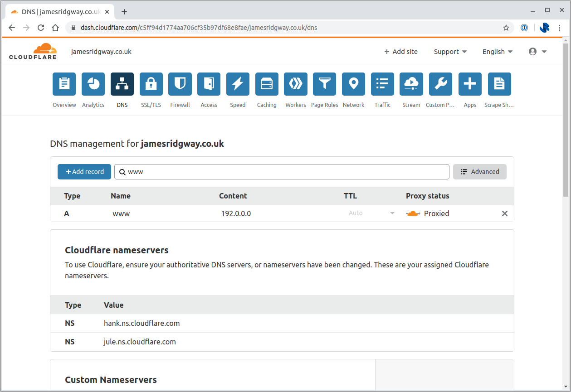Open the Overview section icon
This screenshot has height=392, width=571.
64,84
